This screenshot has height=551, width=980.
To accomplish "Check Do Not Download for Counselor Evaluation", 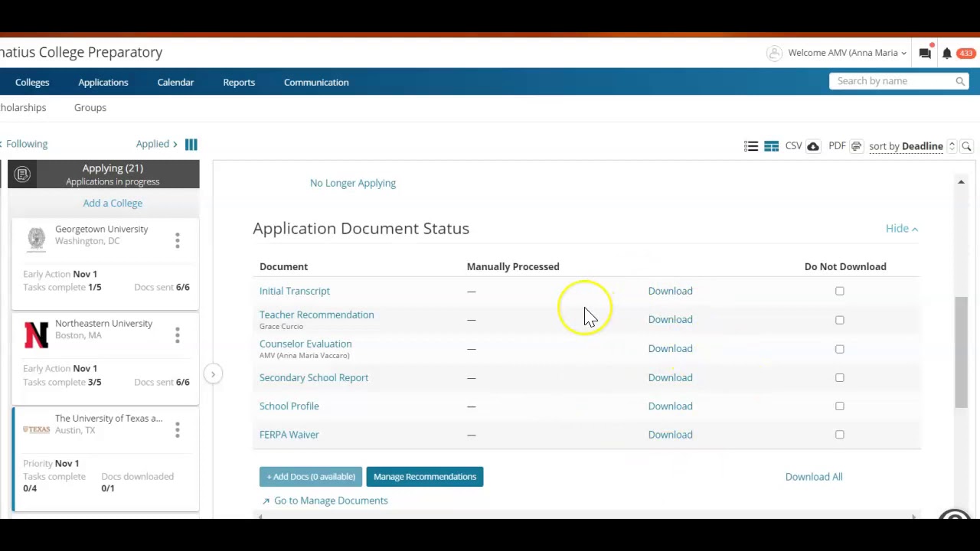I will click(840, 349).
